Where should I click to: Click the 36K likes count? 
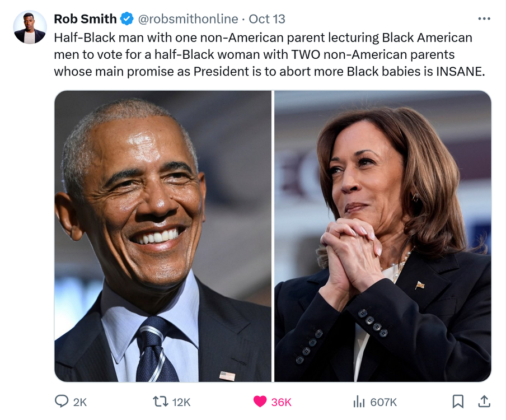pos(282,402)
